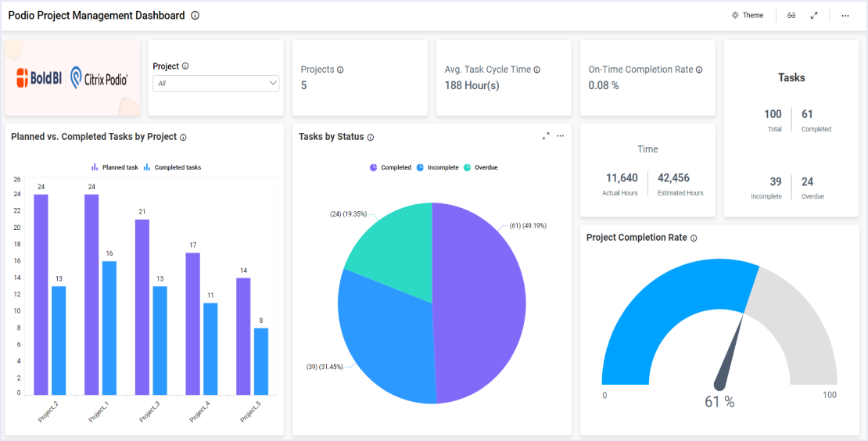Click info icon next to Project filter label
Screen dimensions: 868x441
pos(185,66)
